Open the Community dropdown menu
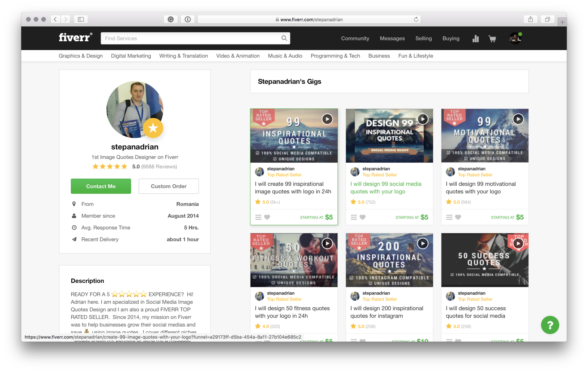Viewport: 588px width, 372px height. (x=355, y=39)
